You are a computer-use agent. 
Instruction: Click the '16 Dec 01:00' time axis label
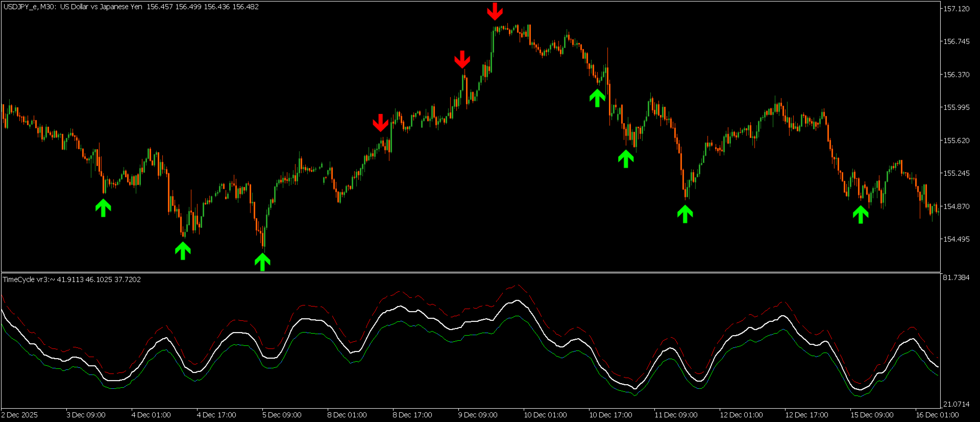(x=937, y=415)
